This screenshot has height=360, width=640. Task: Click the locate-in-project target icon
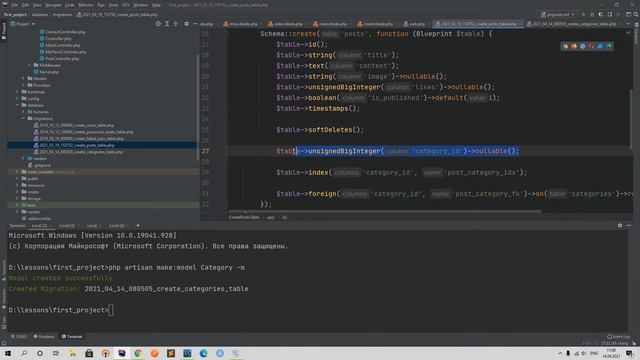pyautogui.click(x=158, y=24)
